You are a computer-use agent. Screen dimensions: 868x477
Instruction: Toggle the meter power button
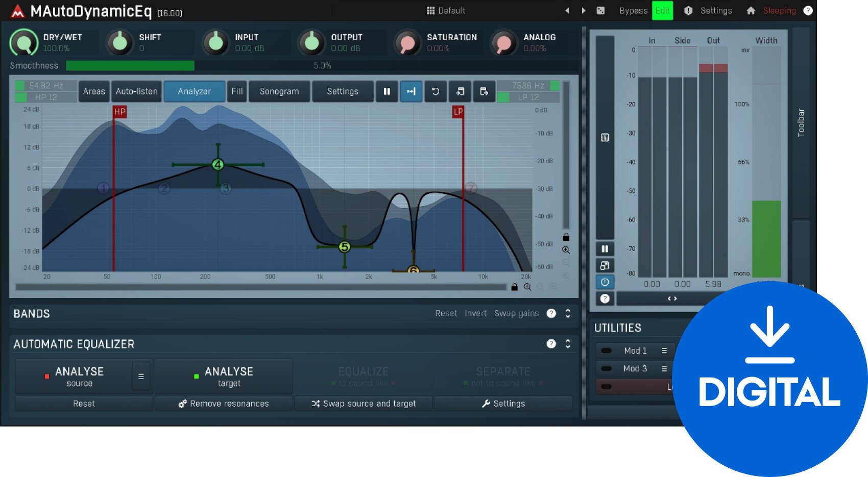[x=605, y=282]
